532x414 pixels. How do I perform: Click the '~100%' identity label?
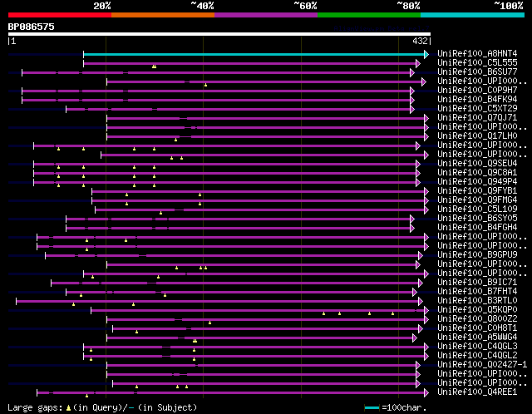click(x=508, y=6)
